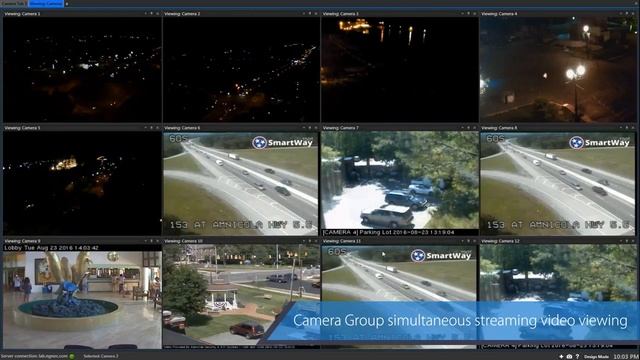640x360 pixels.
Task: Select the Camera 8 SmartWay highway feed
Action: coord(558,183)
